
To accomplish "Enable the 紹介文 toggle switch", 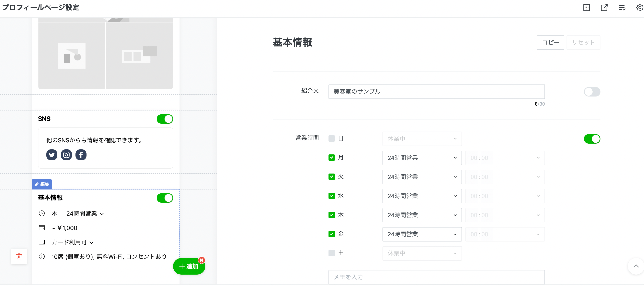I will [592, 92].
